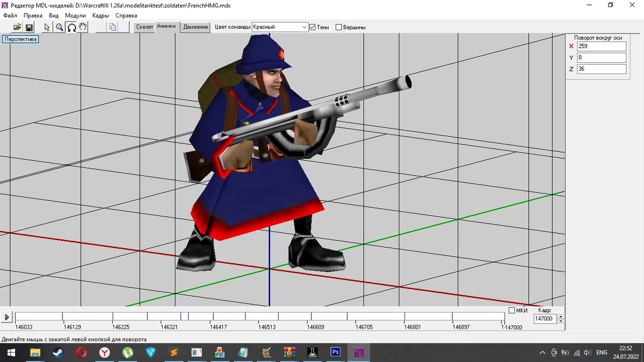Save the model with the floppy disk icon
The width and height of the screenshot is (644, 362).
(x=29, y=27)
